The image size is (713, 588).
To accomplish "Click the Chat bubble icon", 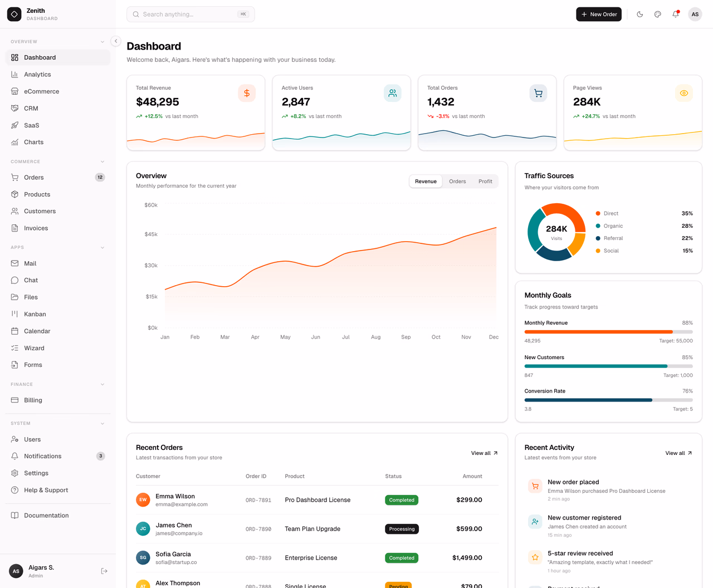I will [x=15, y=280].
